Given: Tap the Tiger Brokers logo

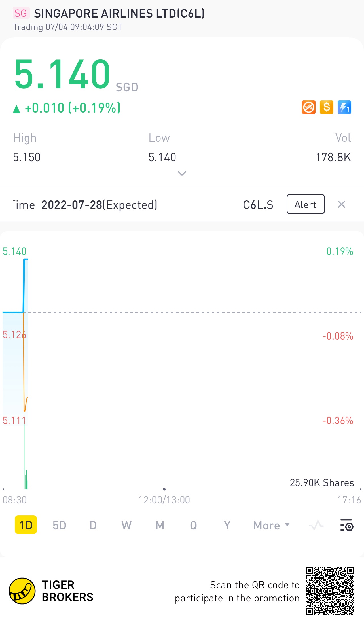Looking at the screenshot, I should pos(22,591).
